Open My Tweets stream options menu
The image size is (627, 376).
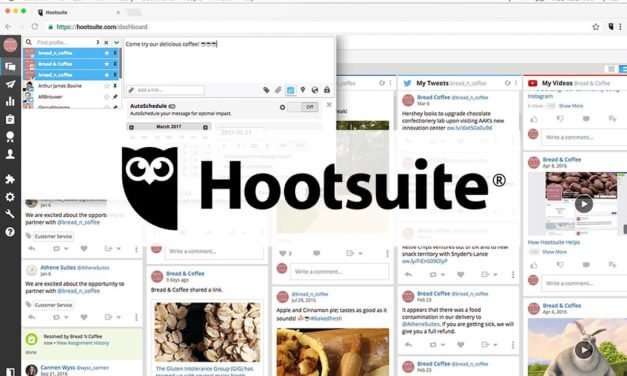pyautogui.click(x=516, y=83)
